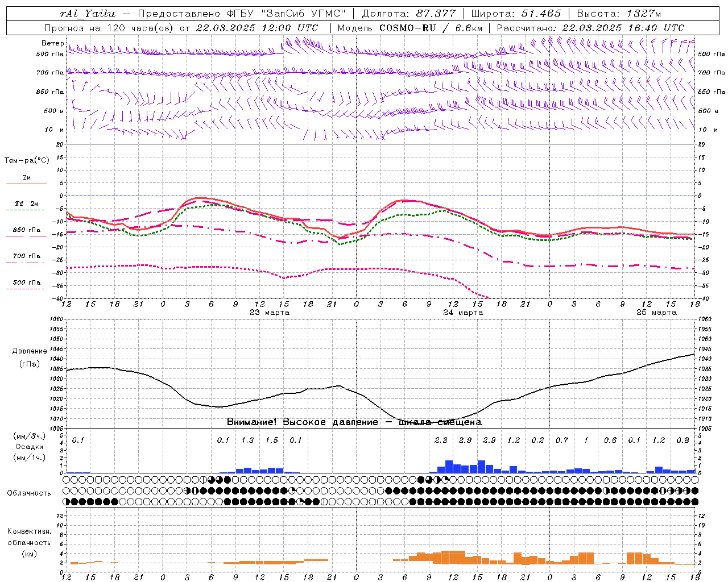Click the model name COSMO-RU

[408, 28]
